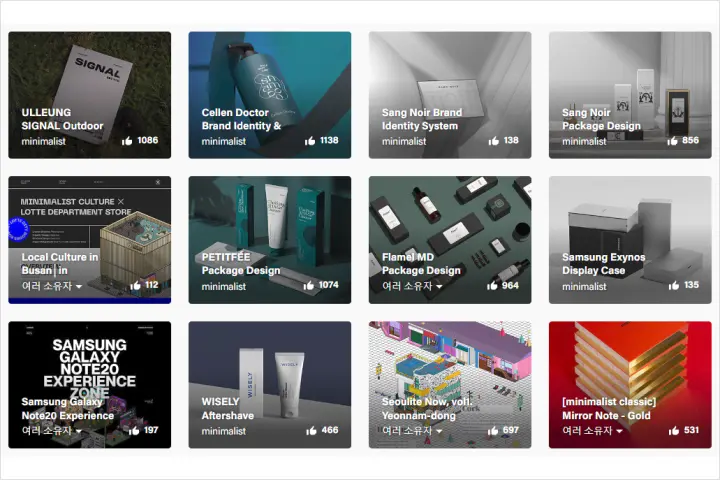Open PETITFEE Package Design title link
This screenshot has height=480, width=720.
click(x=241, y=264)
